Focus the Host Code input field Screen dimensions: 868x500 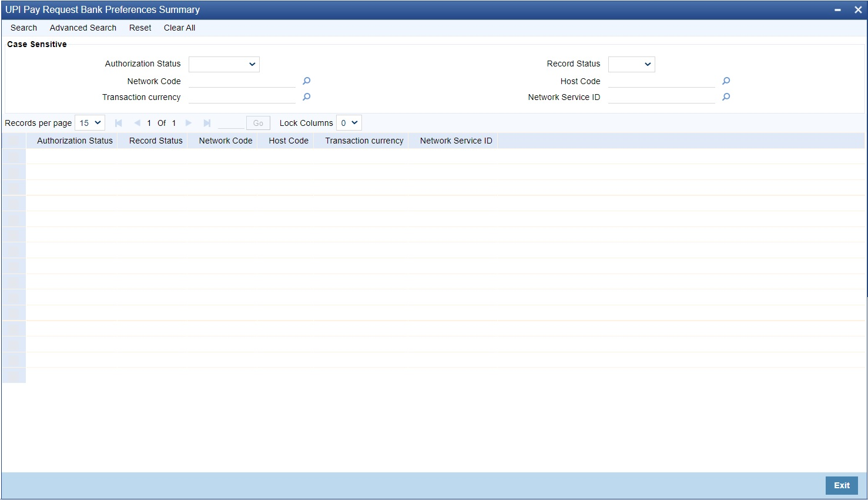point(662,81)
